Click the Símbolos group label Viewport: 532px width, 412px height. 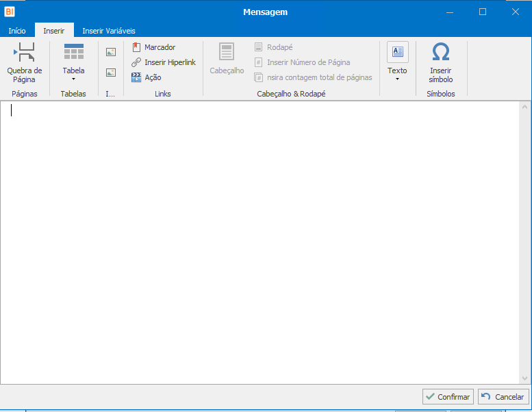[441, 94]
